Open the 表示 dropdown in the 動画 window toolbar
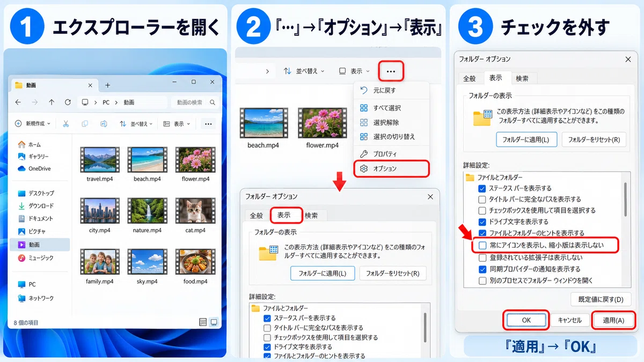The height and width of the screenshot is (362, 644). click(x=177, y=124)
